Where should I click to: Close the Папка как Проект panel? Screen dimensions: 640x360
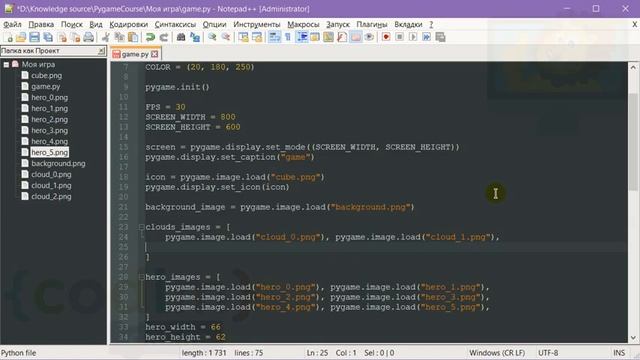tap(101, 51)
